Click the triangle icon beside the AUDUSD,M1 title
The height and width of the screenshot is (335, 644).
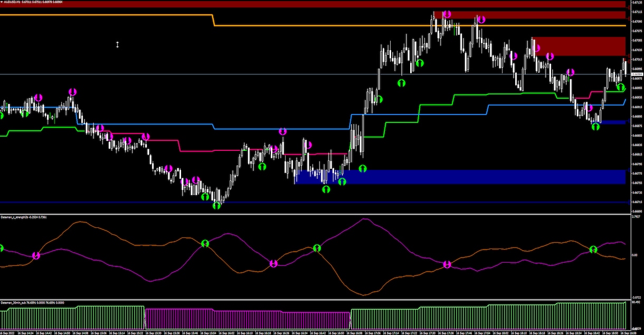pyautogui.click(x=2, y=2)
